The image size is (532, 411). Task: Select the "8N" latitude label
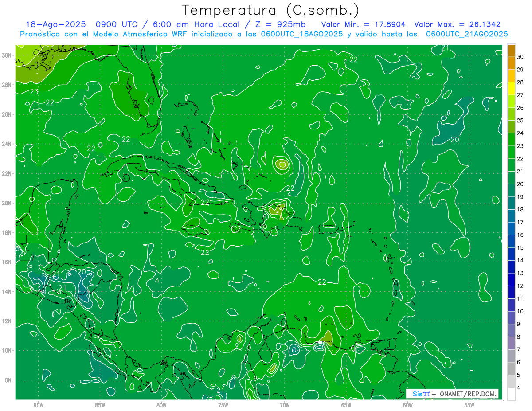(8, 380)
